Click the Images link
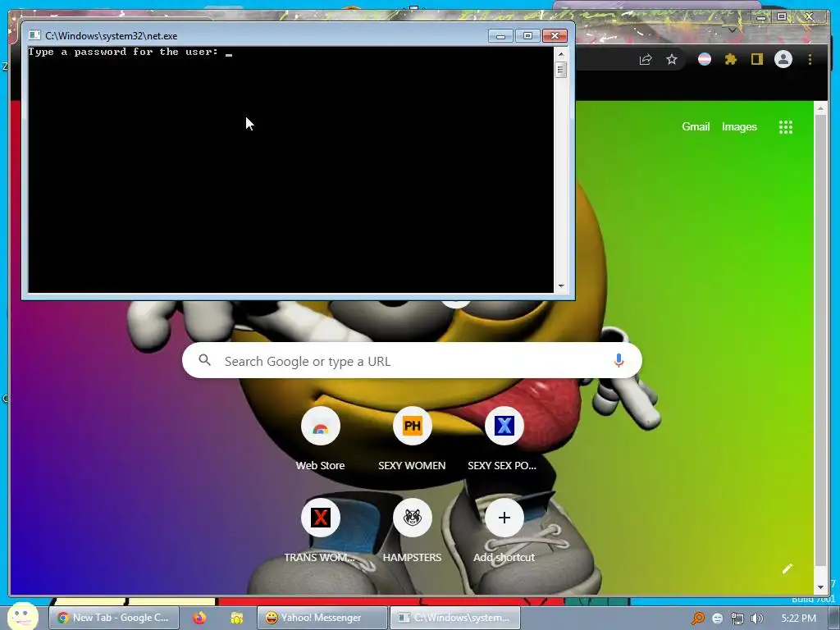 coord(739,127)
